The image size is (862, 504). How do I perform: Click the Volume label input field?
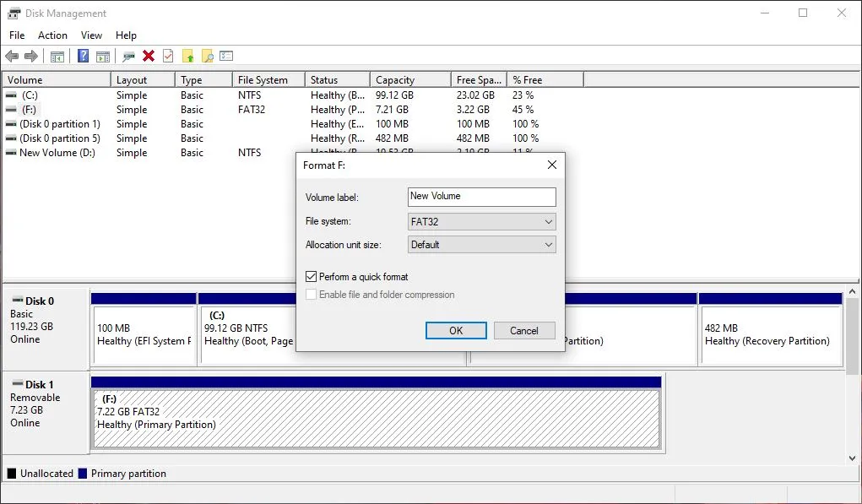coord(481,197)
